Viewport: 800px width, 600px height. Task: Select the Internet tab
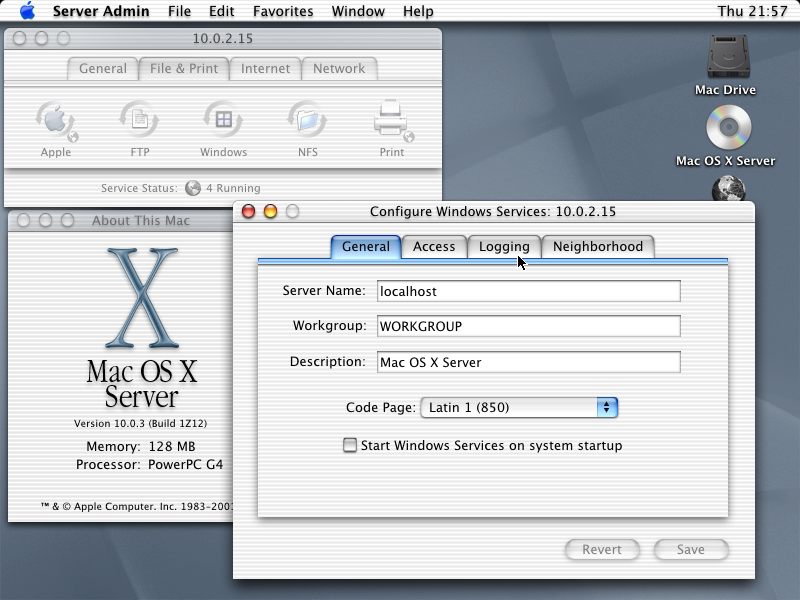click(x=265, y=69)
